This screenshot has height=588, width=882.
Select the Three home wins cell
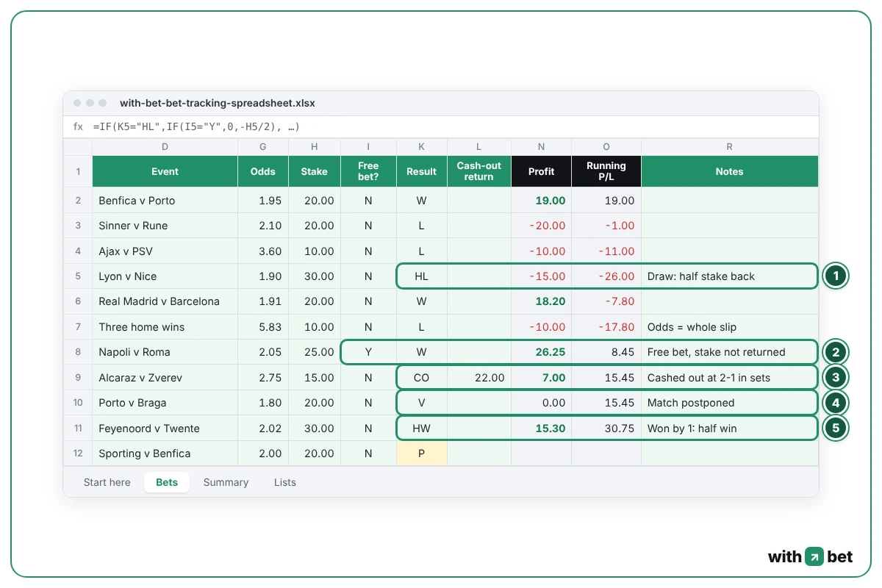[x=165, y=327]
